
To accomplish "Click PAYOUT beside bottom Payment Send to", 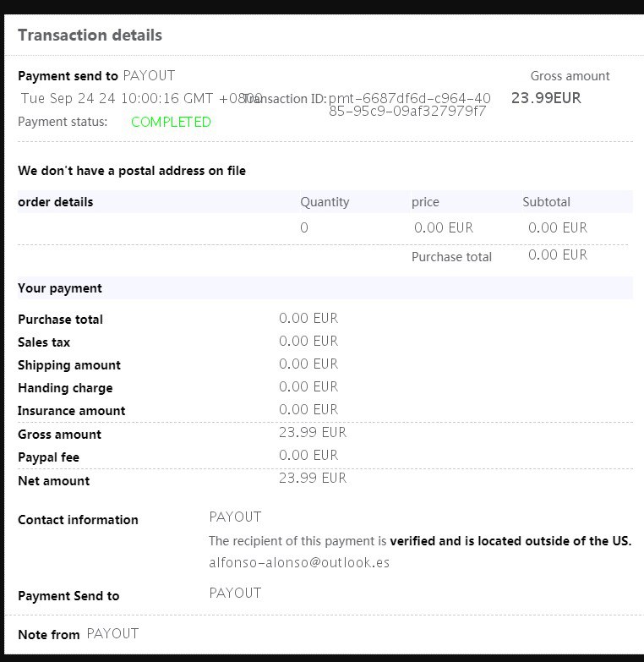I will (x=235, y=593).
